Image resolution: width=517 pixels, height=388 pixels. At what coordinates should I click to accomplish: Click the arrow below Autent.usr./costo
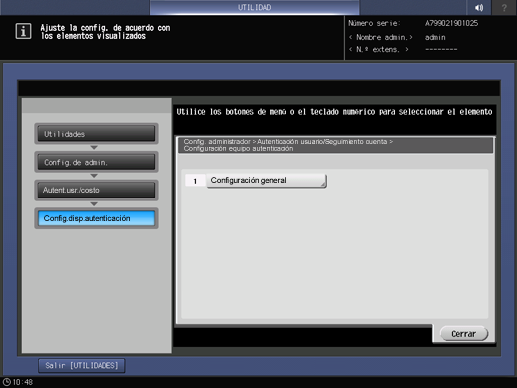click(x=94, y=204)
